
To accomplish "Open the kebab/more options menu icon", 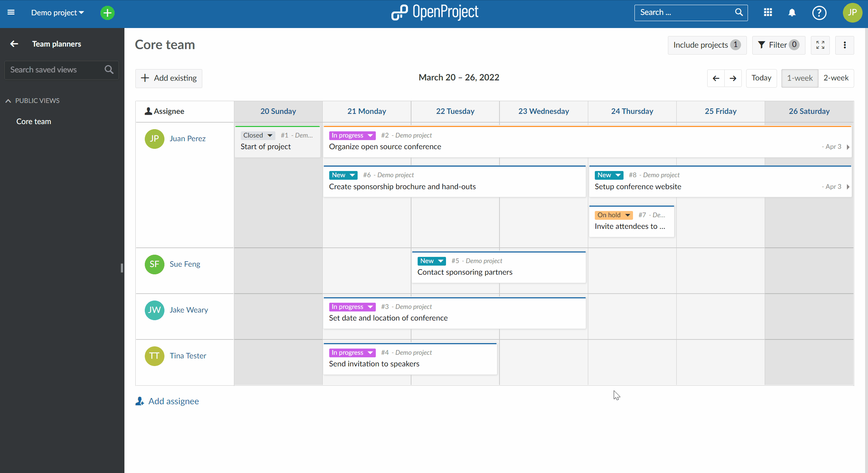I will [845, 45].
